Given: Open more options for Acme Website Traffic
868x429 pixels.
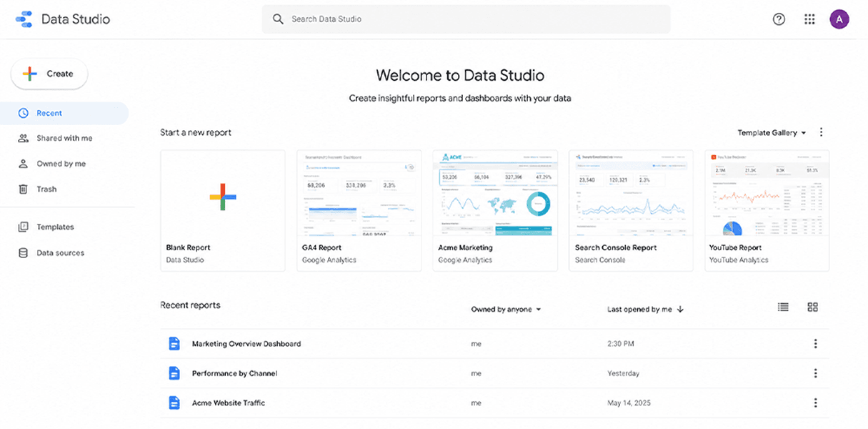Looking at the screenshot, I should point(815,403).
